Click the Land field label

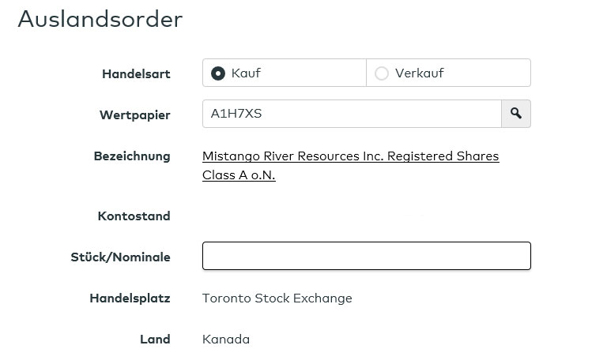[x=155, y=340]
